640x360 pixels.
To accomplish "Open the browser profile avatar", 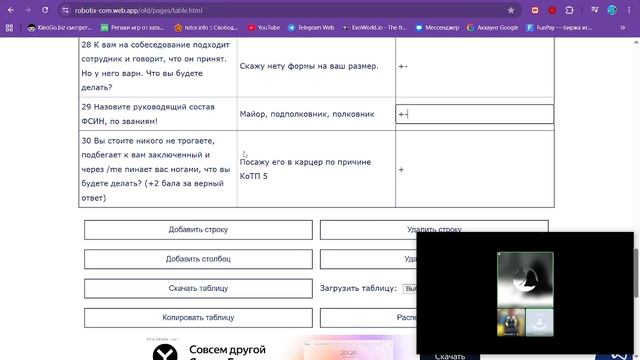I will [x=612, y=10].
